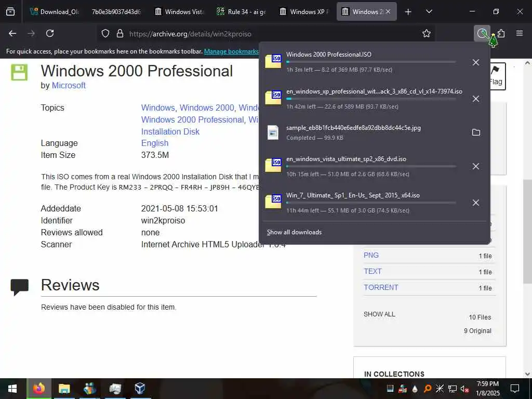532x399 pixels.
Task: Switch to the Windows Vista tab
Action: coord(179,12)
